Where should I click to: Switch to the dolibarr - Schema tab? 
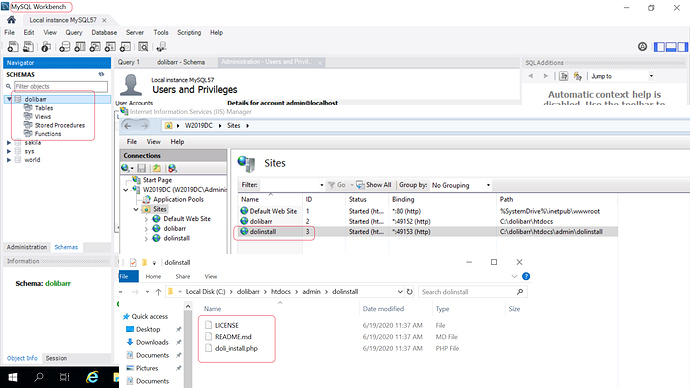(x=181, y=62)
